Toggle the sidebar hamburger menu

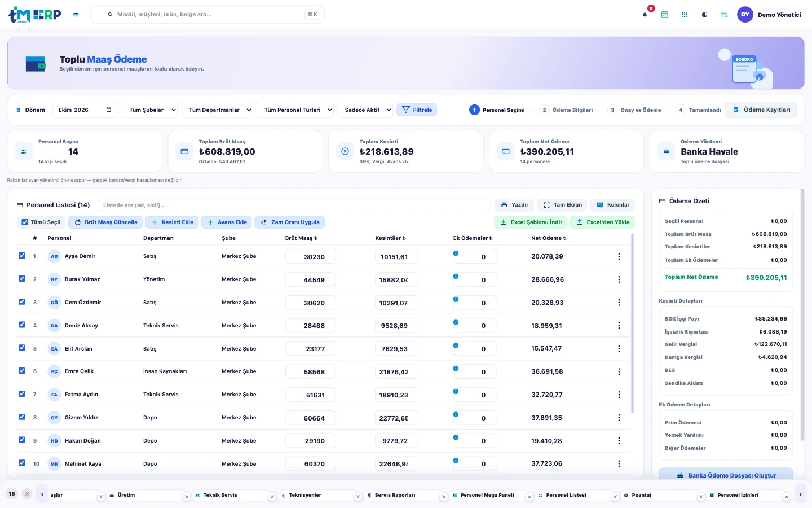76,15
